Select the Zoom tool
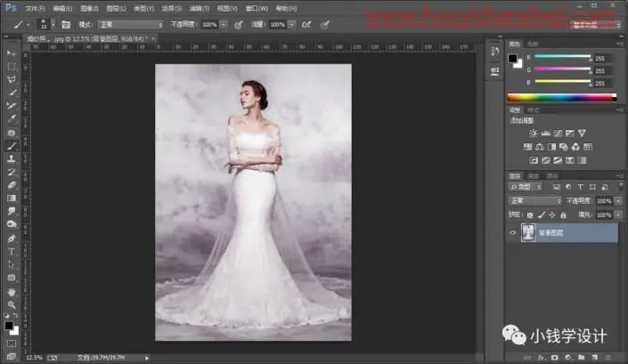The height and width of the screenshot is (364, 628). tap(12, 305)
